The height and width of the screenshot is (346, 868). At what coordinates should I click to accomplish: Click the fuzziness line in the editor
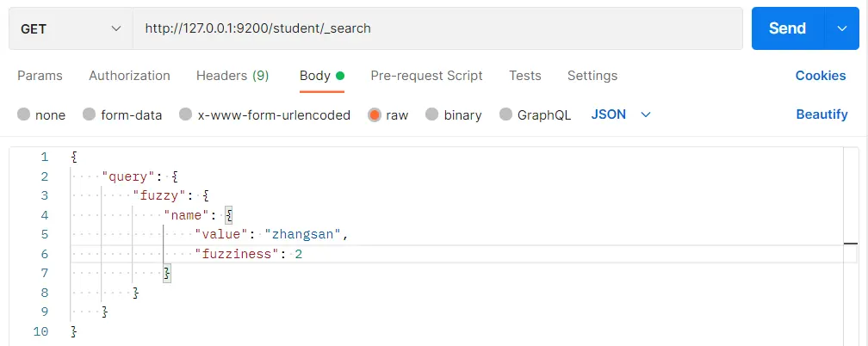(249, 254)
